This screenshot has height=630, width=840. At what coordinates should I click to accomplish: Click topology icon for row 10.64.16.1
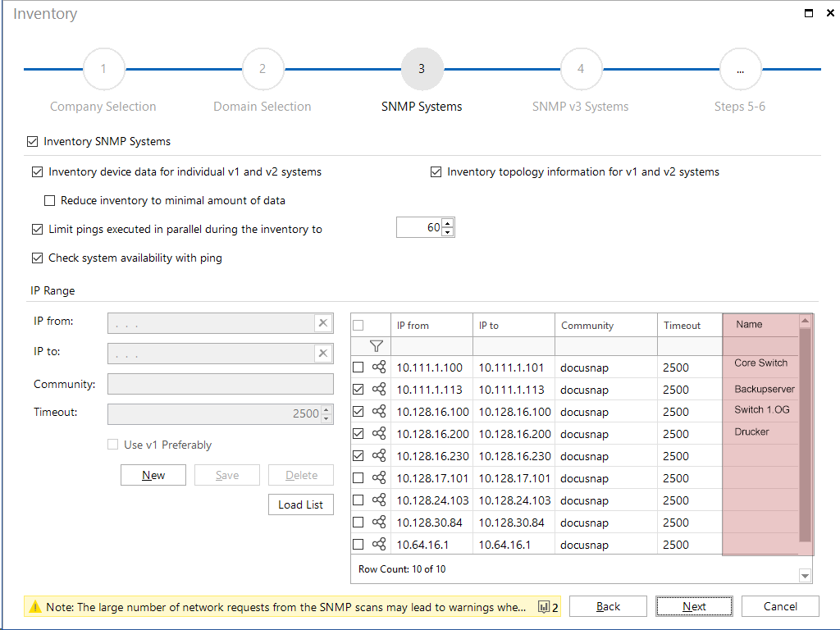(x=379, y=545)
